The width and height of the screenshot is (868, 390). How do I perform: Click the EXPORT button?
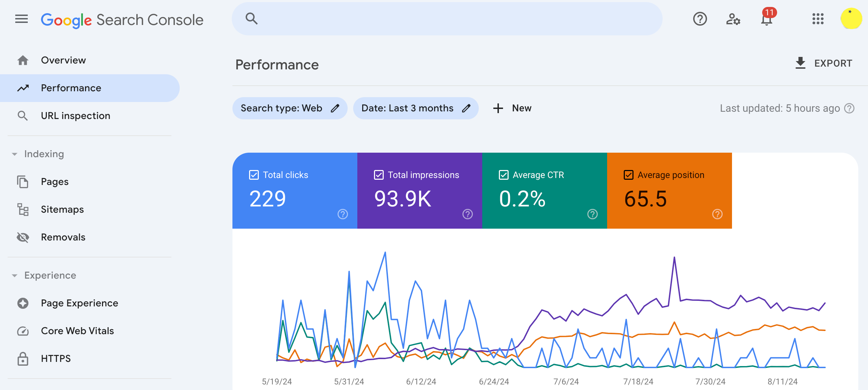[x=824, y=63]
